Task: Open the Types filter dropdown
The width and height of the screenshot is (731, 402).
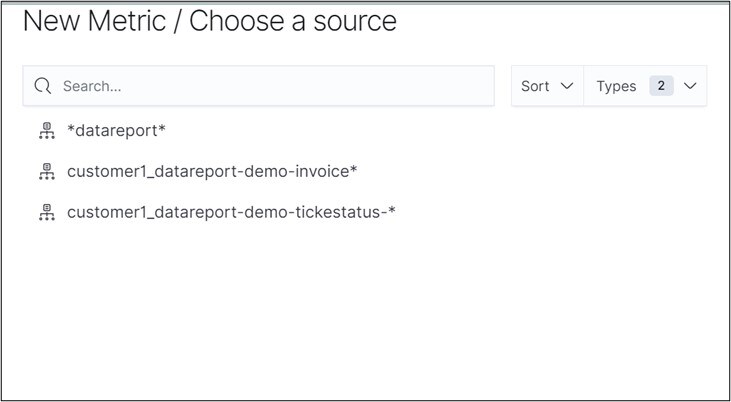Action: tap(645, 86)
